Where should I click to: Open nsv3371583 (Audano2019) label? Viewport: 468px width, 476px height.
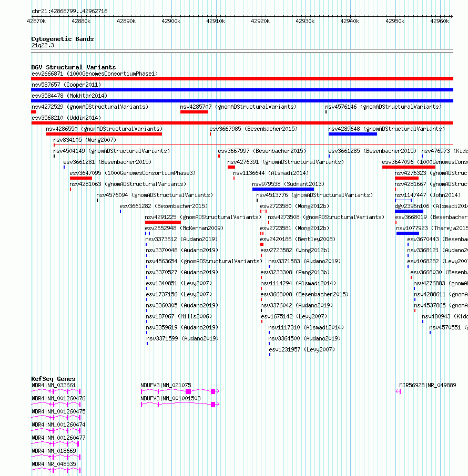304,261
